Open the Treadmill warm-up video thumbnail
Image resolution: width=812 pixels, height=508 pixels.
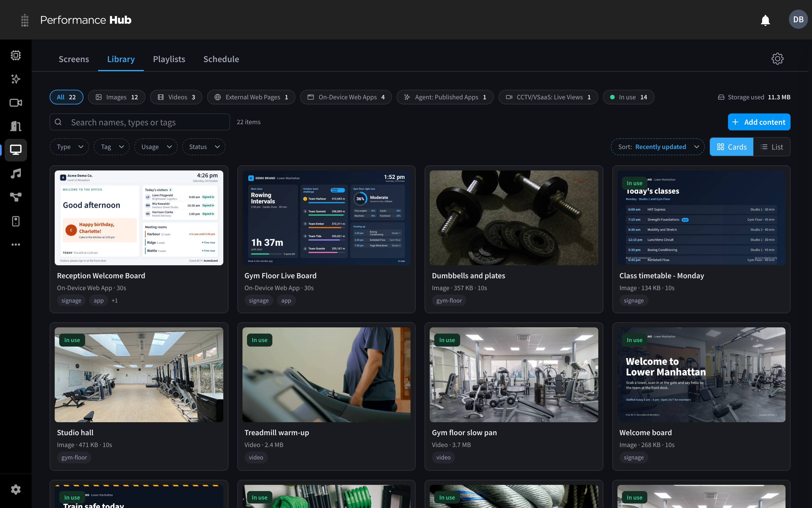[x=326, y=375]
